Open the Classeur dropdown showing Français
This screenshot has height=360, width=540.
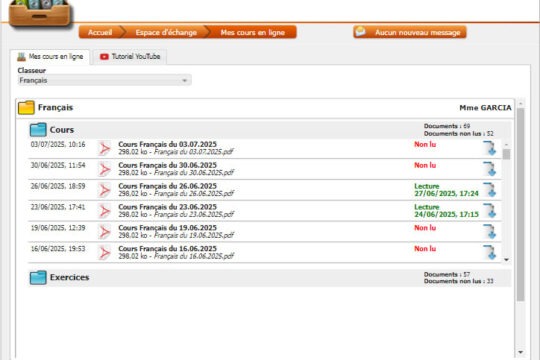(x=104, y=80)
